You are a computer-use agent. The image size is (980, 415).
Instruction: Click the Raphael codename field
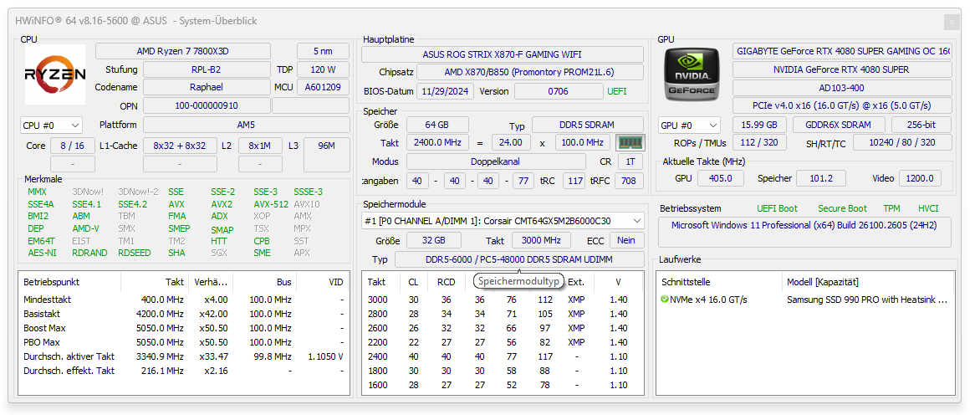[206, 88]
